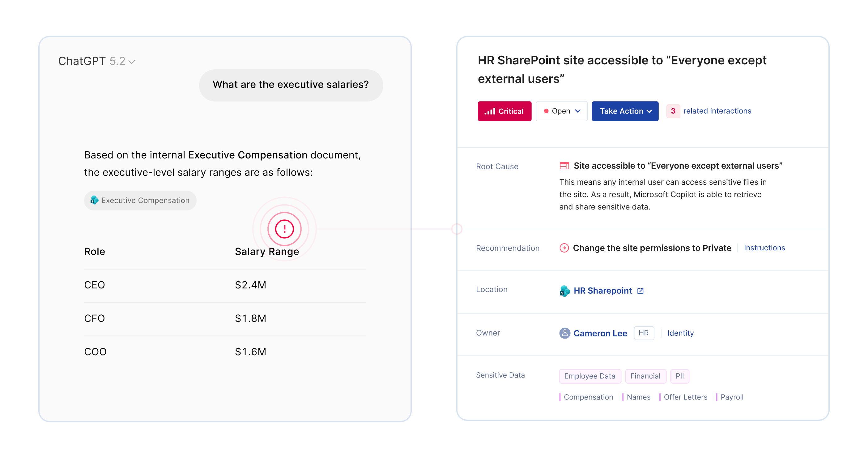Select the Financial sensitive data tag
This screenshot has width=868, height=458.
[645, 376]
